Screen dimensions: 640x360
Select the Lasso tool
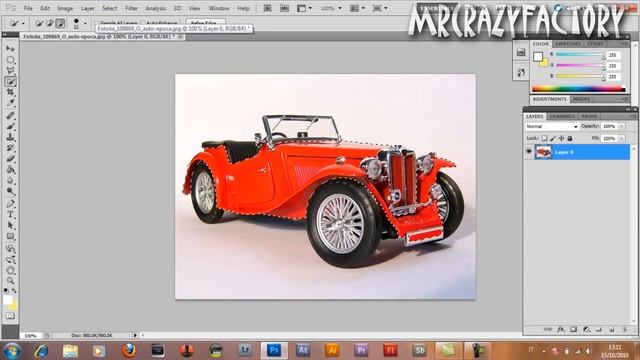[10, 71]
